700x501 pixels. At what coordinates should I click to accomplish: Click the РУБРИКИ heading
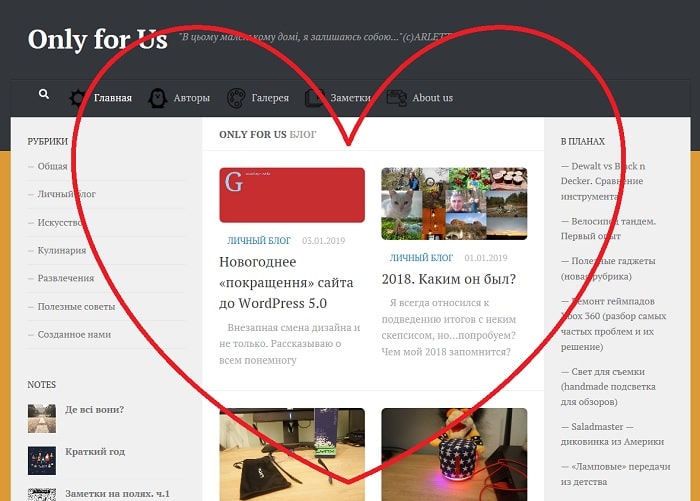(x=48, y=142)
